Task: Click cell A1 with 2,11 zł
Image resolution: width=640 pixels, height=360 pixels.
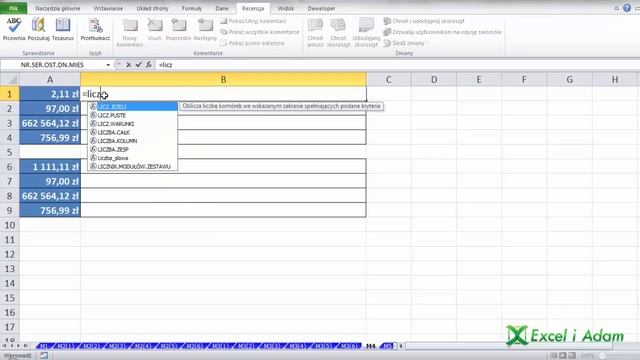Action: click(x=50, y=94)
